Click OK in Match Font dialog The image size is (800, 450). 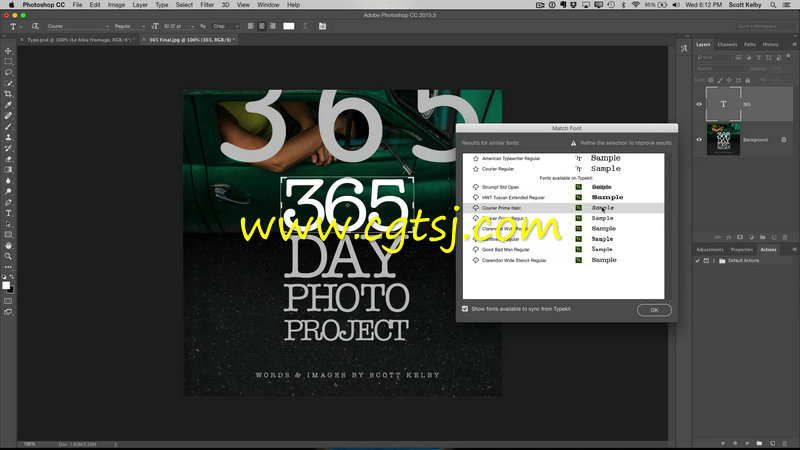coord(654,310)
